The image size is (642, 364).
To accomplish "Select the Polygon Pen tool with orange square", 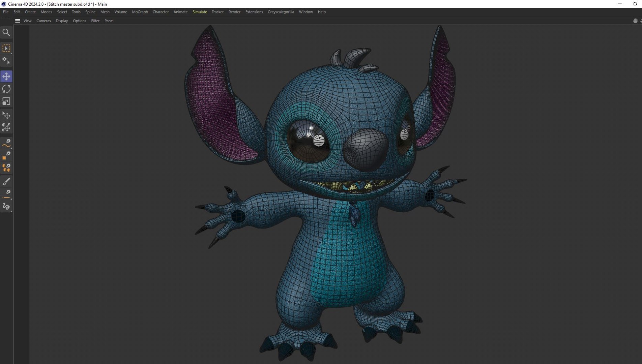I will [6, 156].
